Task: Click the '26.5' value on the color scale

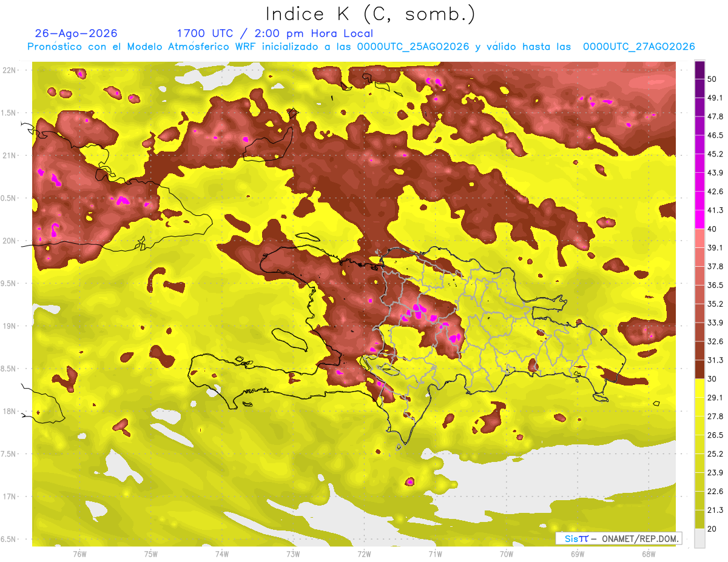Action: (x=715, y=435)
